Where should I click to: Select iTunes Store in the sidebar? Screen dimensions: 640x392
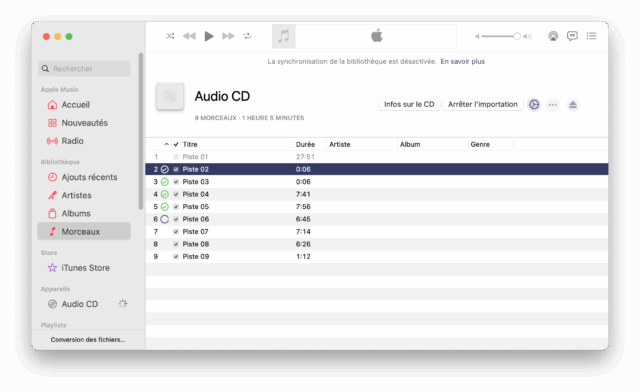pyautogui.click(x=85, y=268)
